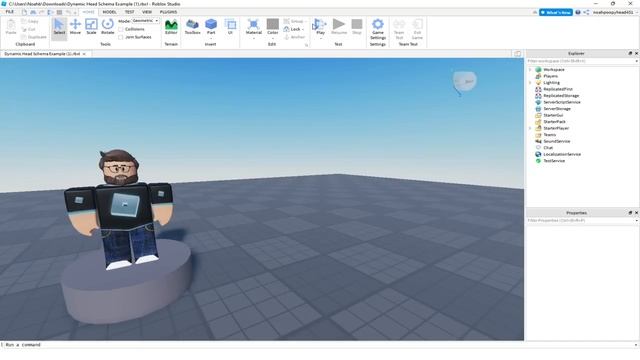Click the Lighting bulb icon in Explorer
The image size is (640, 360).
(538, 83)
